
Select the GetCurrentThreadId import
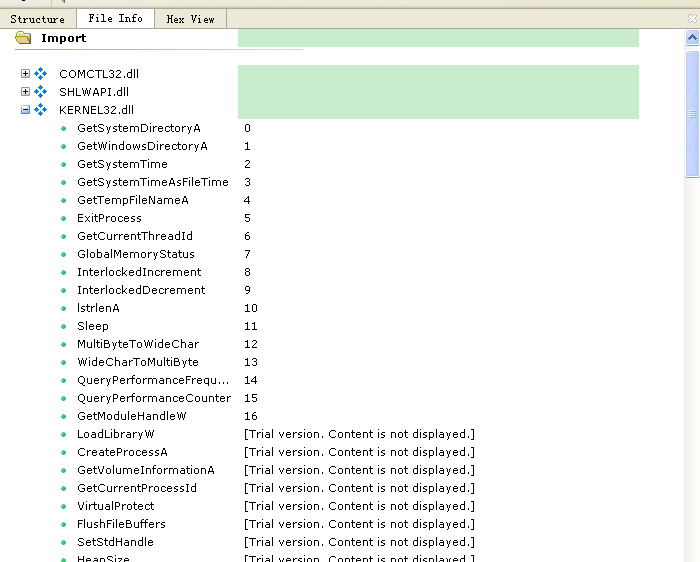point(135,236)
